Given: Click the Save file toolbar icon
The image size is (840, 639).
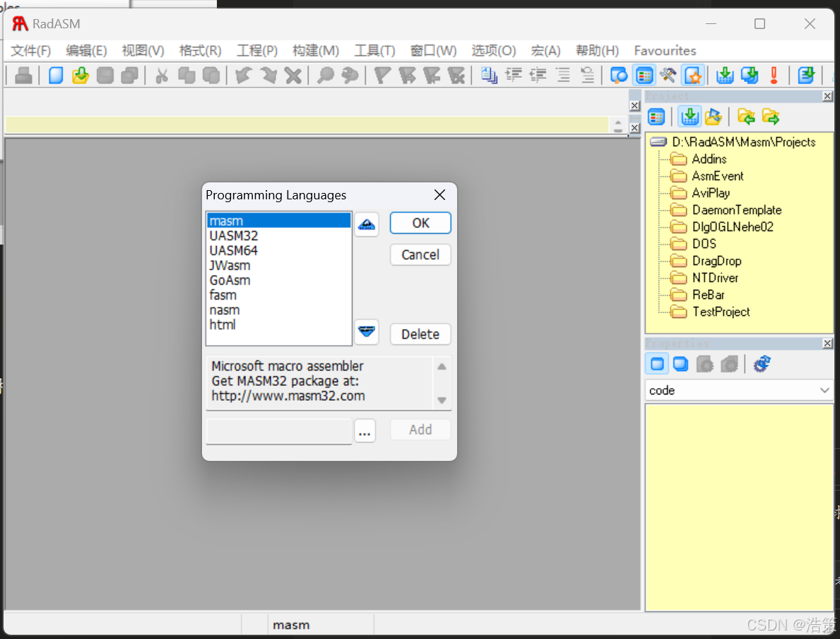Looking at the screenshot, I should [x=105, y=76].
